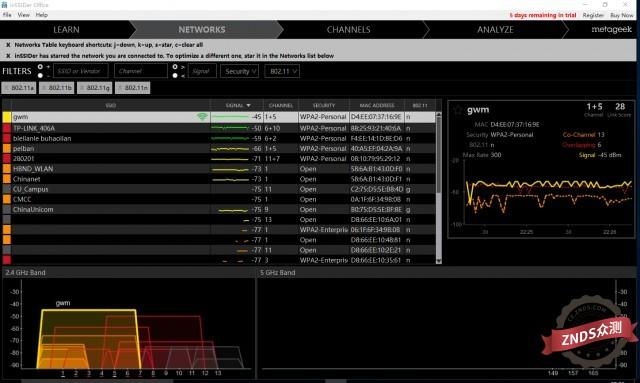
Task: Select the 280201 network row
Action: [219, 159]
